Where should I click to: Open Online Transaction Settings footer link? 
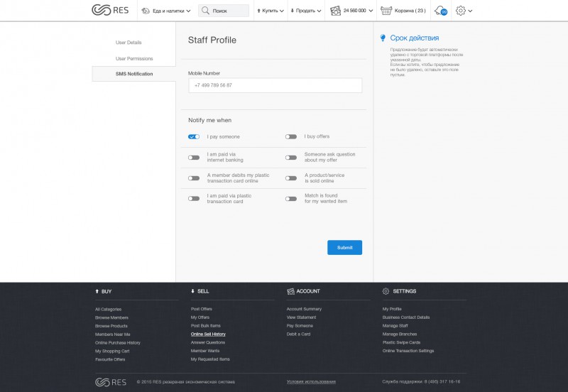click(x=408, y=351)
